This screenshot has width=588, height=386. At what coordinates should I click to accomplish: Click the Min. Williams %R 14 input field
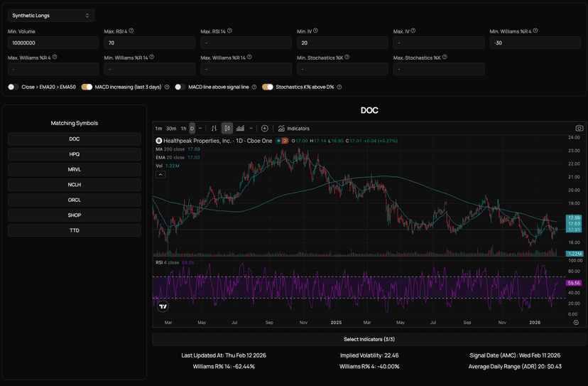coord(150,69)
